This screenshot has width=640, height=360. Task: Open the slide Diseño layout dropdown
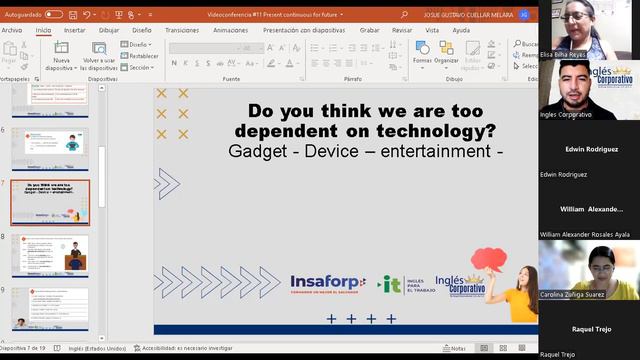point(136,44)
